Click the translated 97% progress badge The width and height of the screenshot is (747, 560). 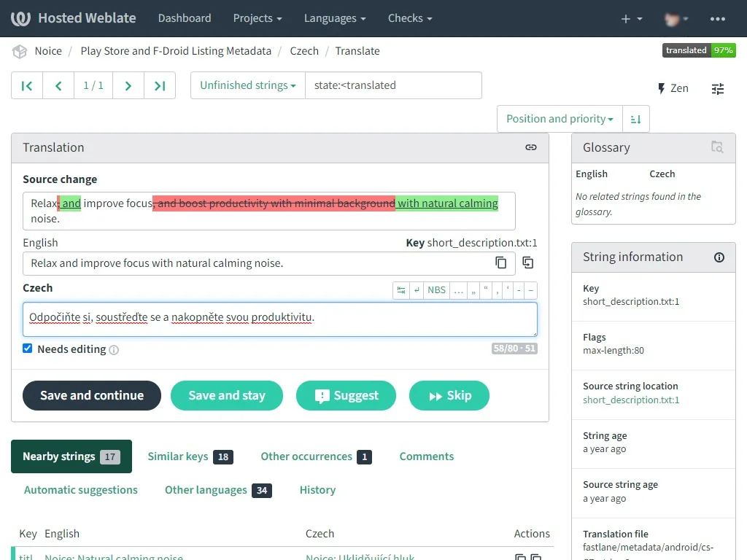point(699,50)
